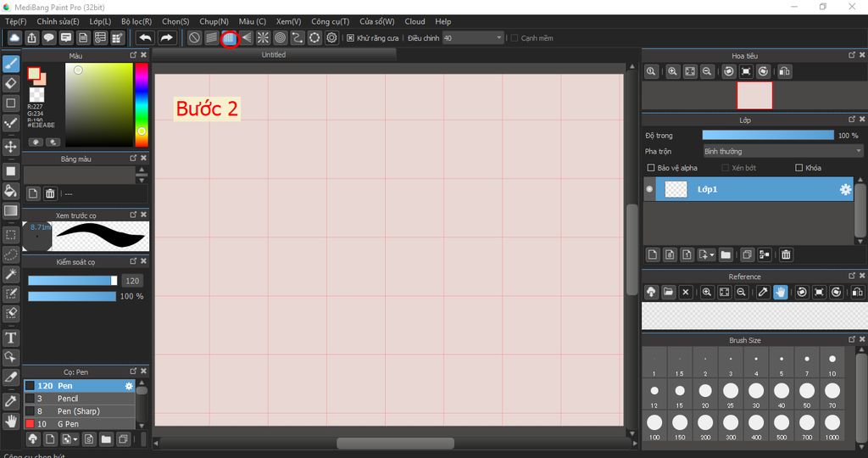Open the Bộ lọc(R) menu
868x458 pixels.
point(136,21)
